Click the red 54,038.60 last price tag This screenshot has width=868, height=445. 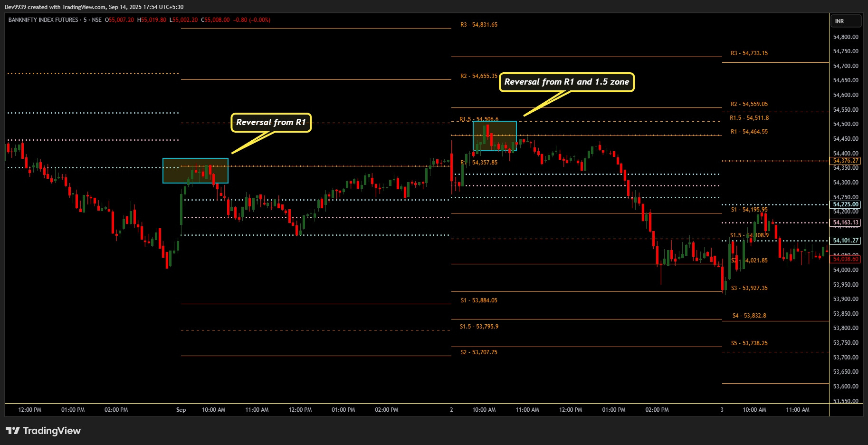coord(846,259)
